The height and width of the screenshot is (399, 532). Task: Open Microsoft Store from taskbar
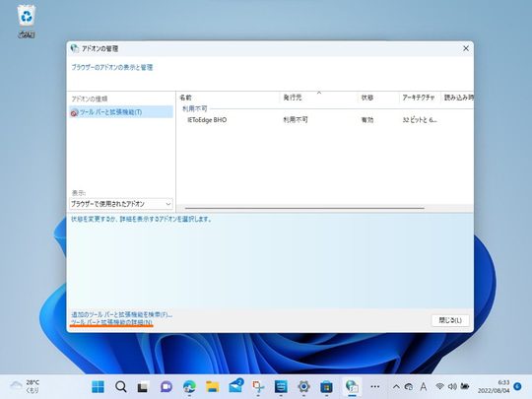pos(326,386)
